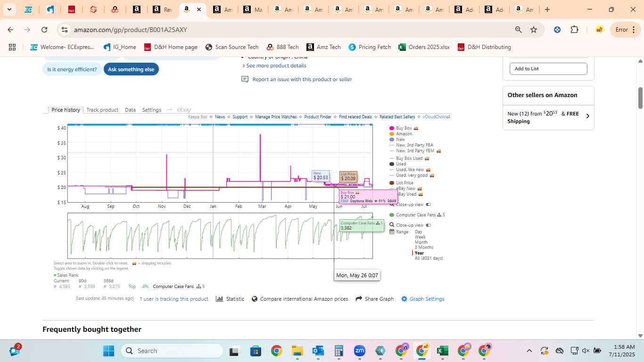Toggle the New price line in legend

(x=397, y=140)
